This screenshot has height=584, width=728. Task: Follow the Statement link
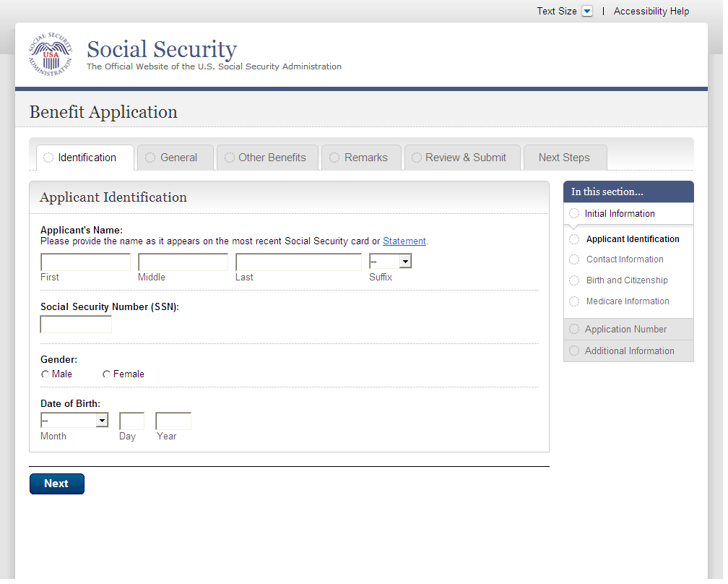point(404,241)
